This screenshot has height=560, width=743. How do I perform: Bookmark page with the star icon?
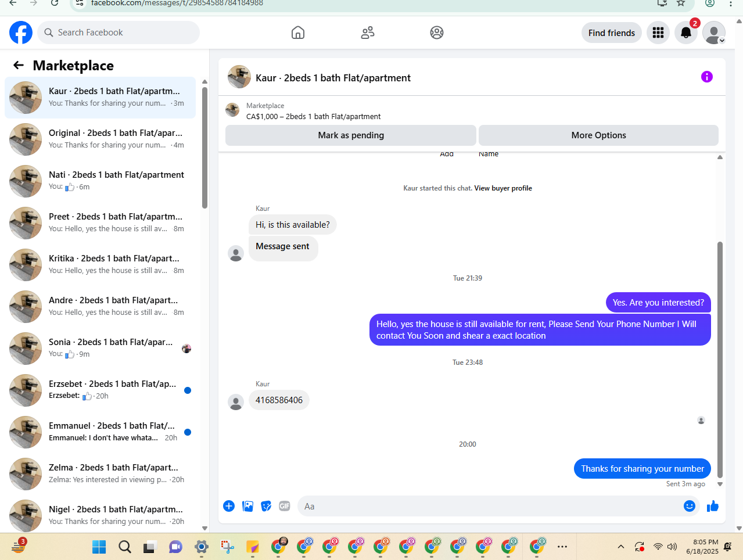pos(681,3)
